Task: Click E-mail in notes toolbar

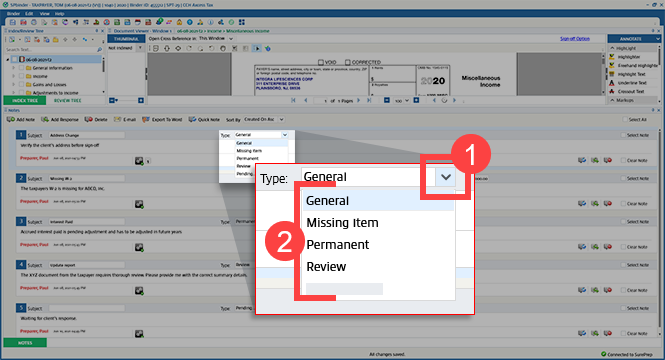Action: click(125, 120)
